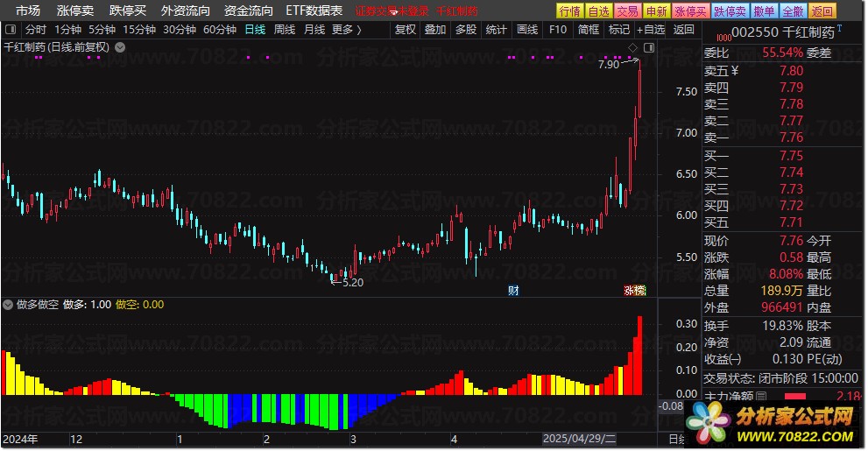
Task: Open the 做多做空 indicator dropdown circle
Action: (8, 305)
